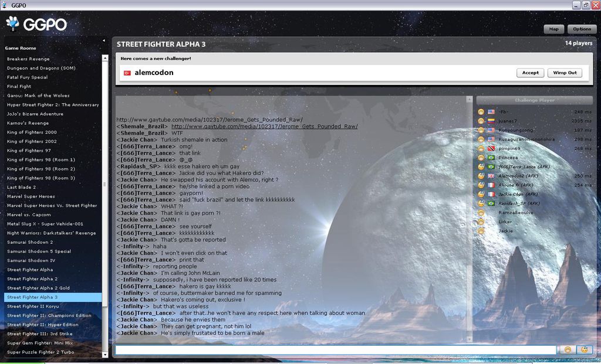This screenshot has height=364, width=601.
Task: Open the Map view
Action: (x=553, y=29)
